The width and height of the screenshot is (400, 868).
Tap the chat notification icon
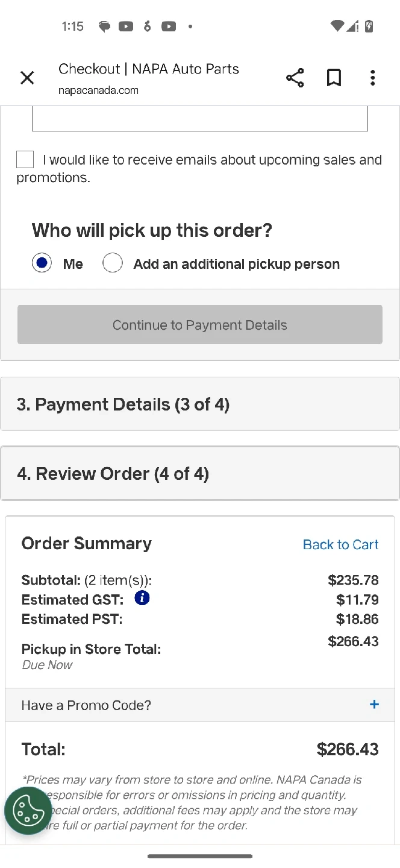click(104, 26)
